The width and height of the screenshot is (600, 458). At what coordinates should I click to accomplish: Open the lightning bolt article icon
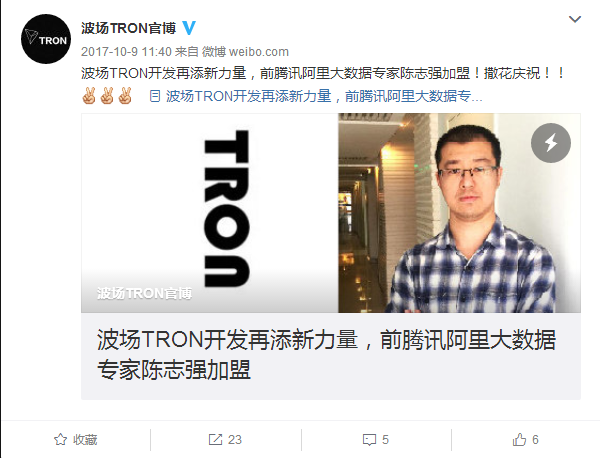click(551, 143)
